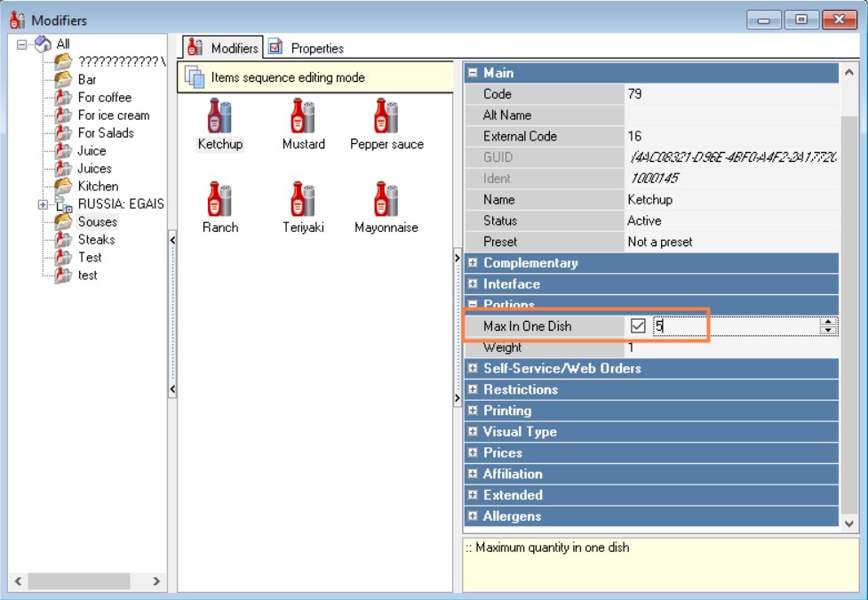
Task: Click the empty Alt Name value field
Action: (731, 115)
